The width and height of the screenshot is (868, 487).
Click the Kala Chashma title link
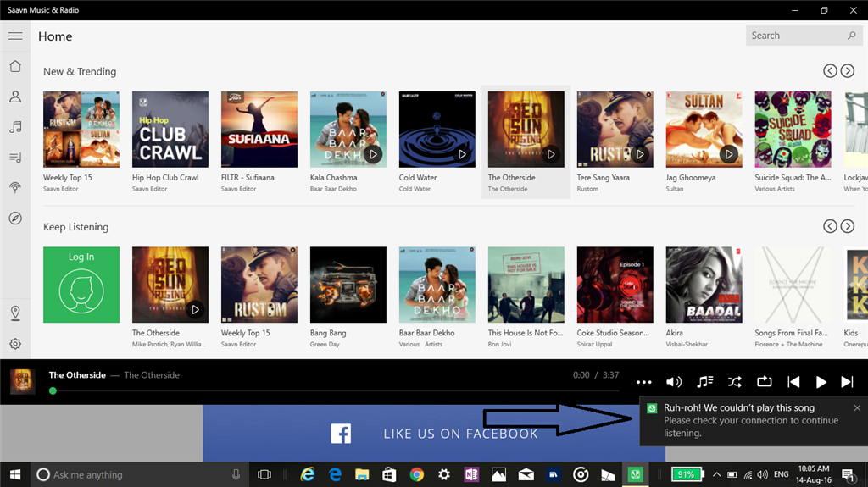[333, 178]
